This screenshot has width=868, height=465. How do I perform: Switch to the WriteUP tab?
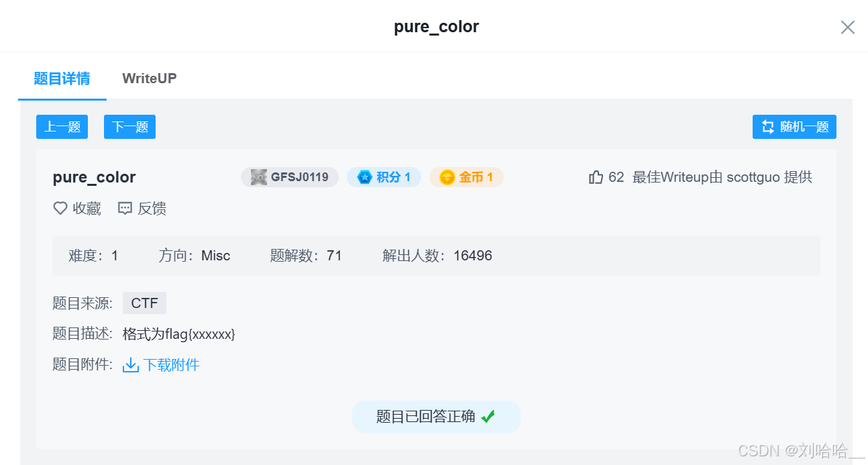tap(149, 78)
